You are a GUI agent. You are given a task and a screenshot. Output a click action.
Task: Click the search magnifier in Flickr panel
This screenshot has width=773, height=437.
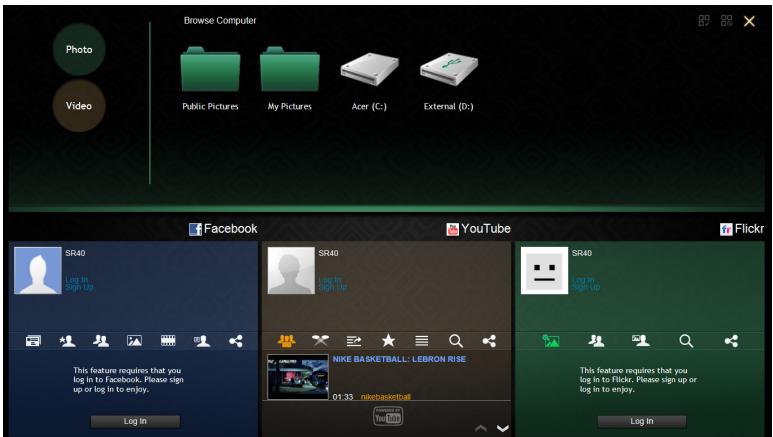[x=686, y=341]
